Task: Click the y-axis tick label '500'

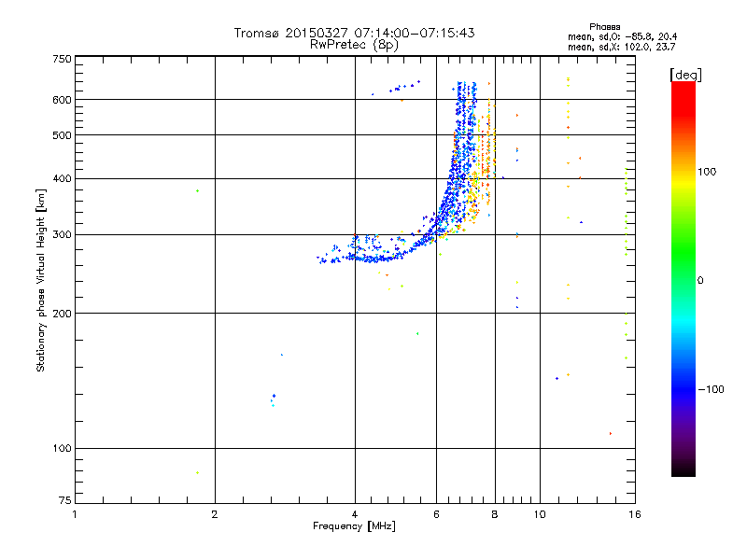Action: click(x=62, y=135)
